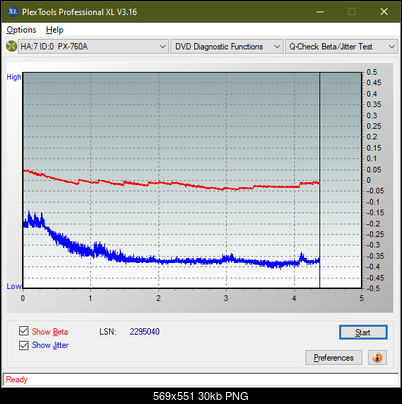Click the Ready status text
Screen dimensions: 402x404
(16, 380)
